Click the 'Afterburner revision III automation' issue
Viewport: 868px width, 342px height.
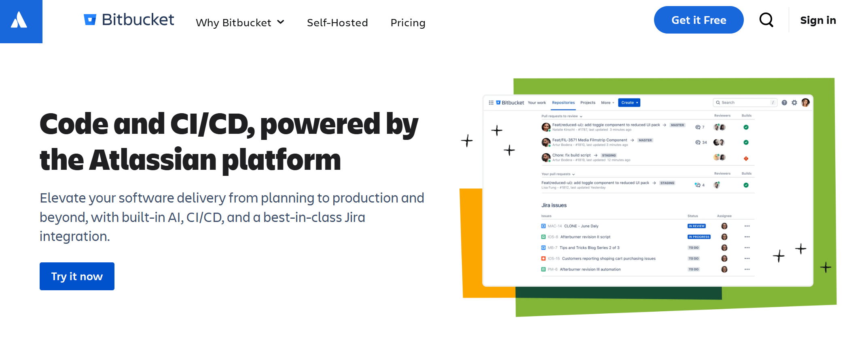[x=590, y=270]
